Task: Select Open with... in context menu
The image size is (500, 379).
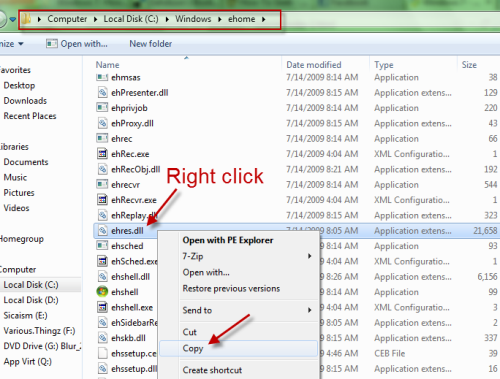Action: point(206,272)
